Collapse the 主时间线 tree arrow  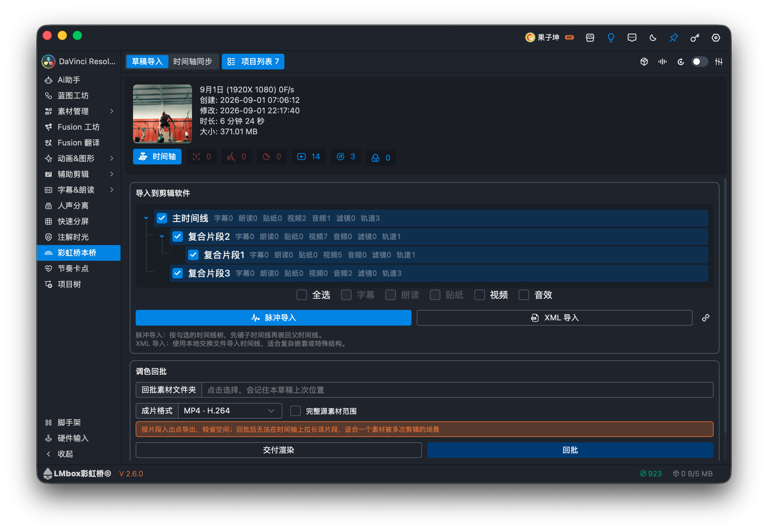(x=146, y=218)
